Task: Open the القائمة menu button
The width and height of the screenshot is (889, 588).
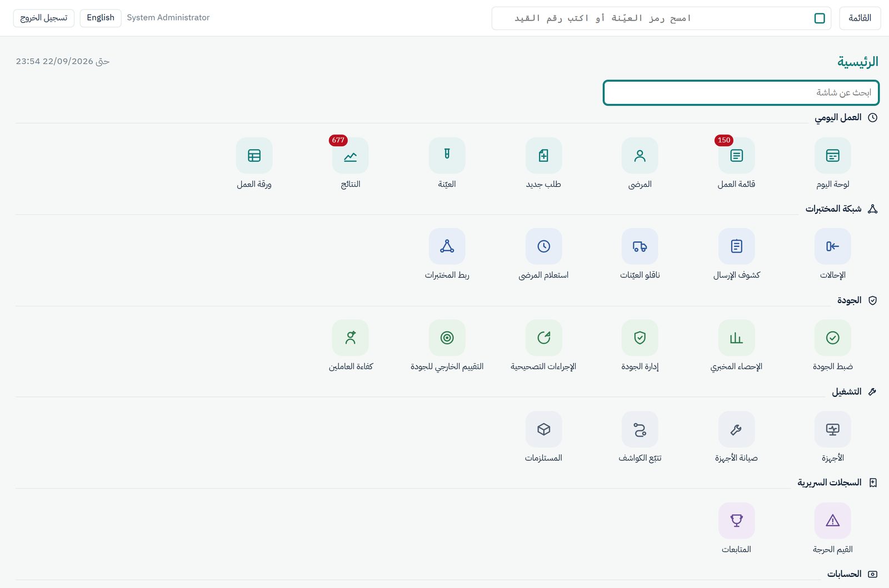Action: coord(860,18)
